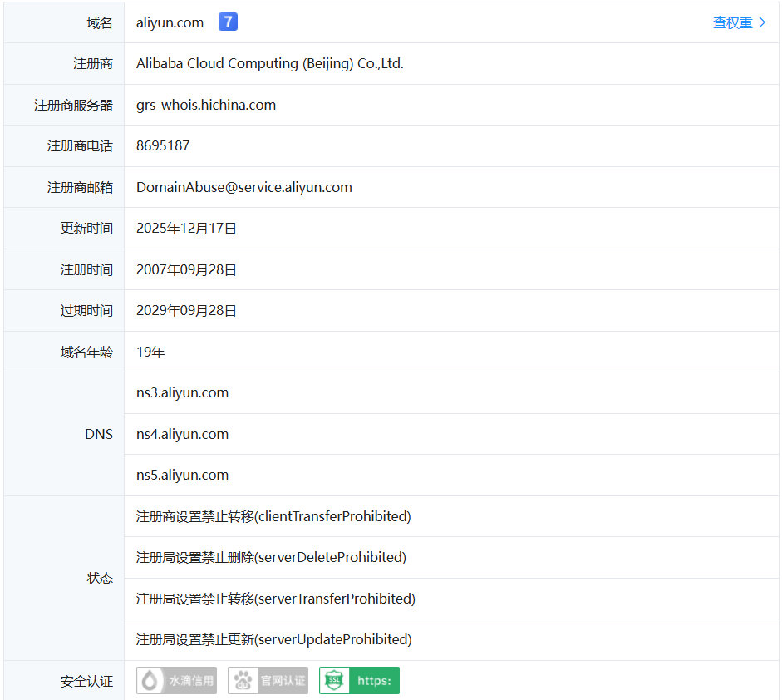
Task: Click the 域名年龄 row label
Action: click(86, 352)
